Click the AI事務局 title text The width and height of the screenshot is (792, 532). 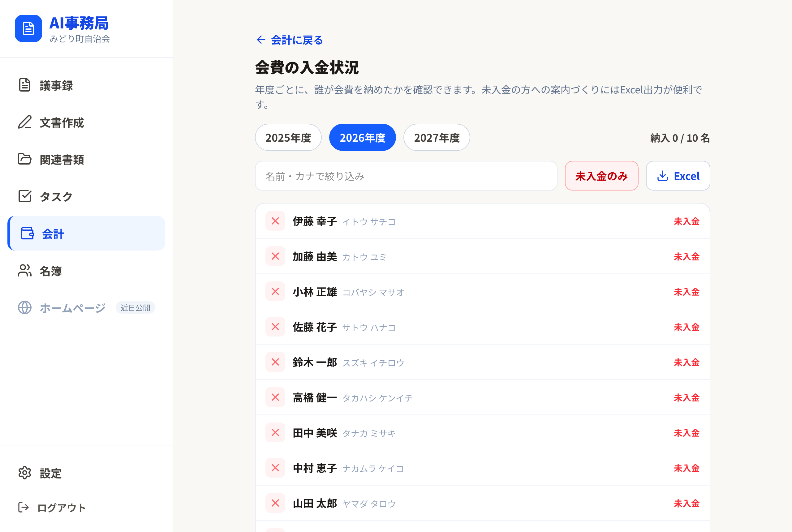79,23
